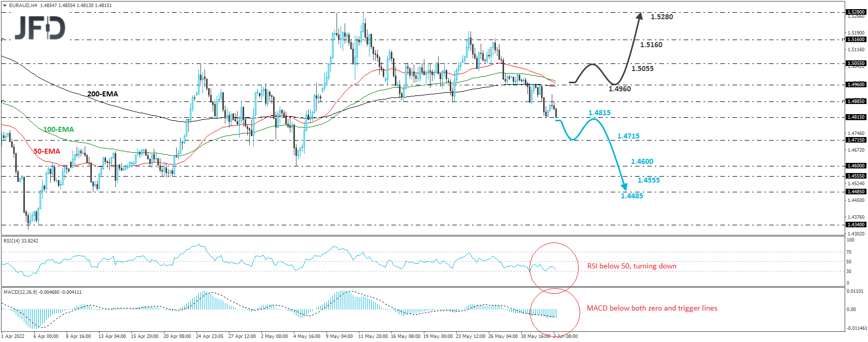Image resolution: width=868 pixels, height=342 pixels.
Task: Click the 1.51900 price scale value
Action: pos(856,33)
